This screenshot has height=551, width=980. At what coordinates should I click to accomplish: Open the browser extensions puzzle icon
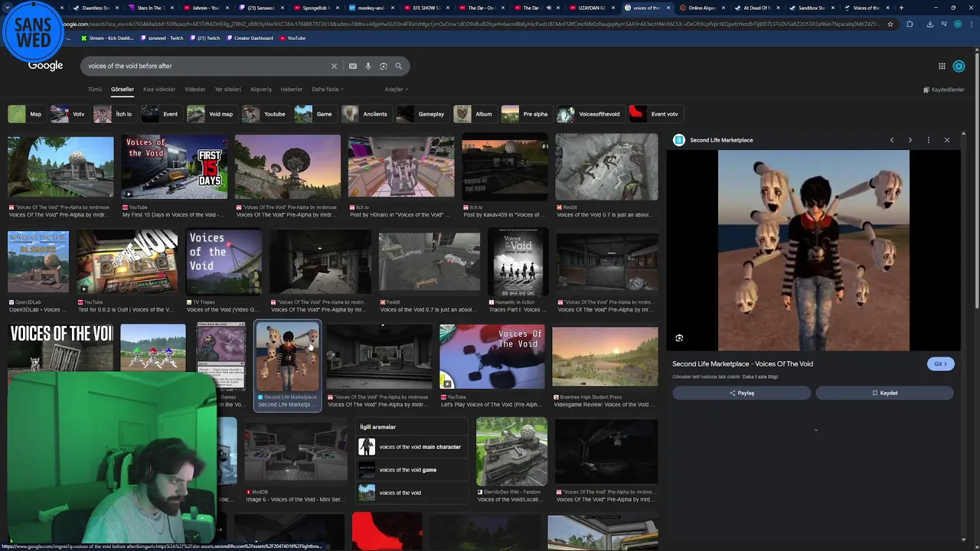pyautogui.click(x=910, y=24)
